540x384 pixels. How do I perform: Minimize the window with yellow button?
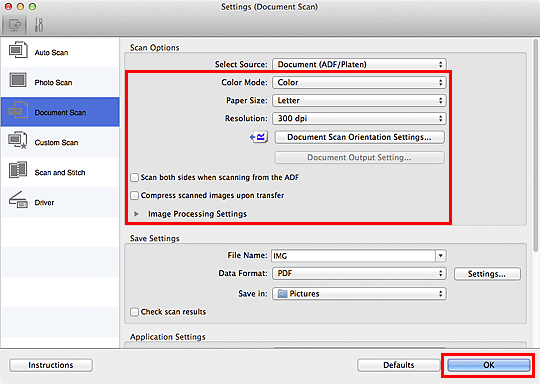pos(20,7)
